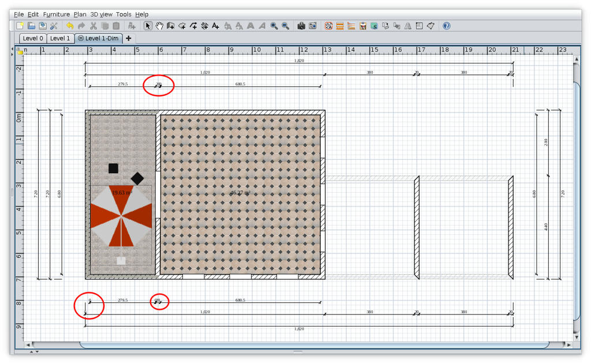Open Help with question mark icon
This screenshot has height=364, width=591.
point(447,26)
